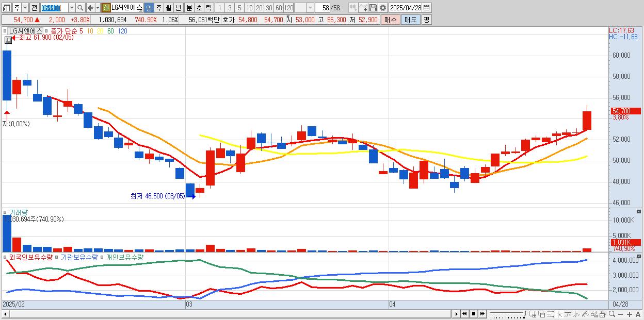Select the 30 interval preset button

click(269, 8)
